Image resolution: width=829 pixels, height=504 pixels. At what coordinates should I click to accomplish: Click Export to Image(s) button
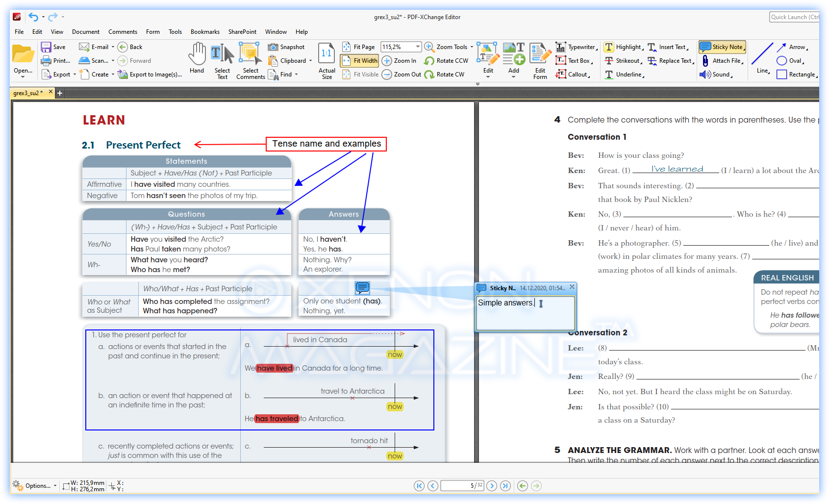150,75
